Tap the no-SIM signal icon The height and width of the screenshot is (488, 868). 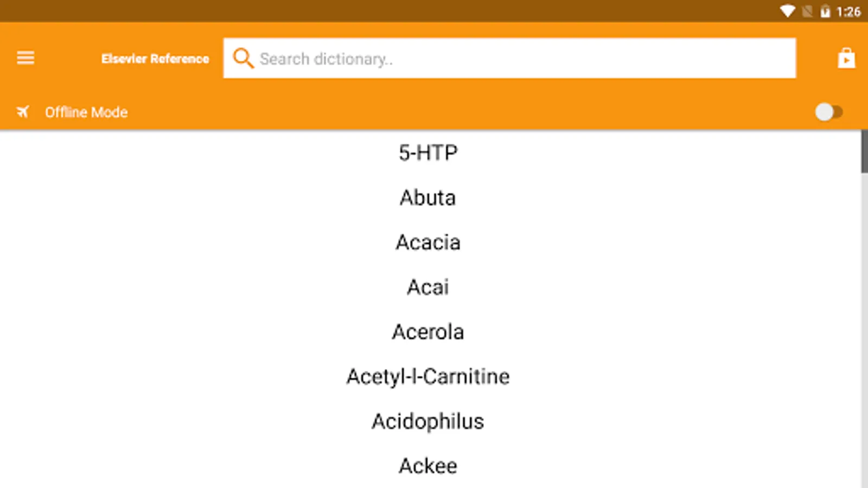(807, 11)
